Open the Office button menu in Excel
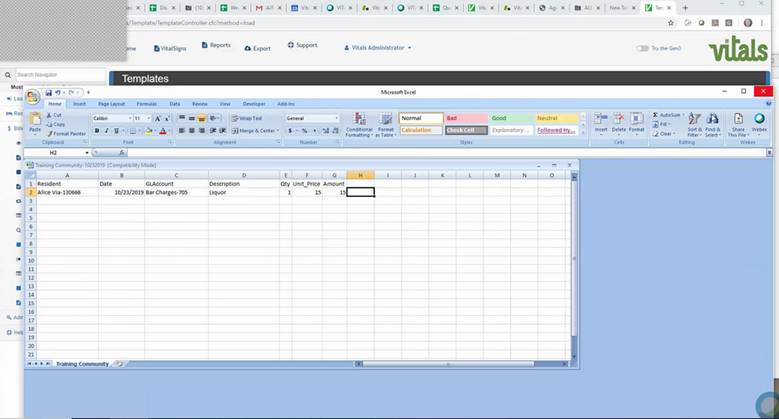Viewport: 779px width, 419px height. [33, 96]
